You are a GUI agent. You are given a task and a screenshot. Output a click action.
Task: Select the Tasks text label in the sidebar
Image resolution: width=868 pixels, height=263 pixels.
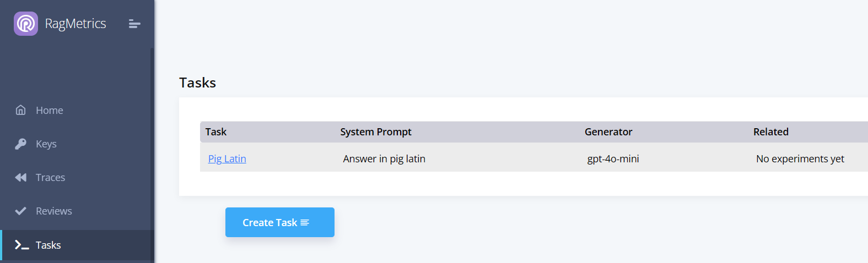pyautogui.click(x=48, y=245)
